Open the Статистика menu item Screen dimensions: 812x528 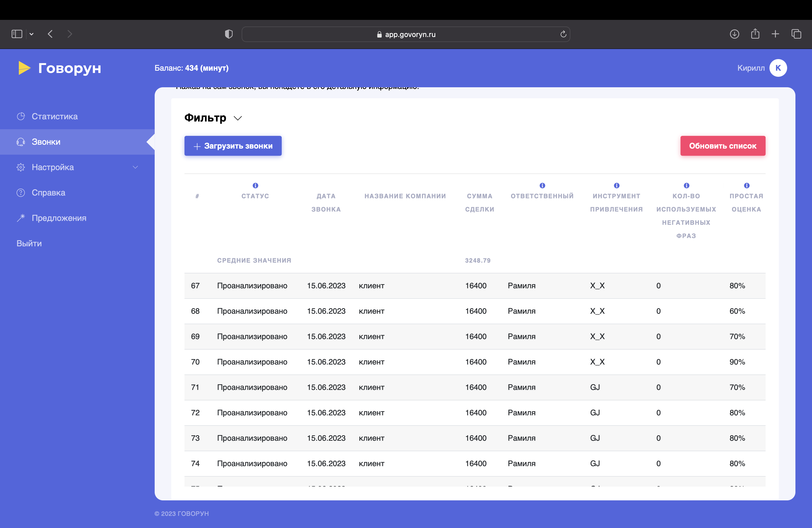55,116
